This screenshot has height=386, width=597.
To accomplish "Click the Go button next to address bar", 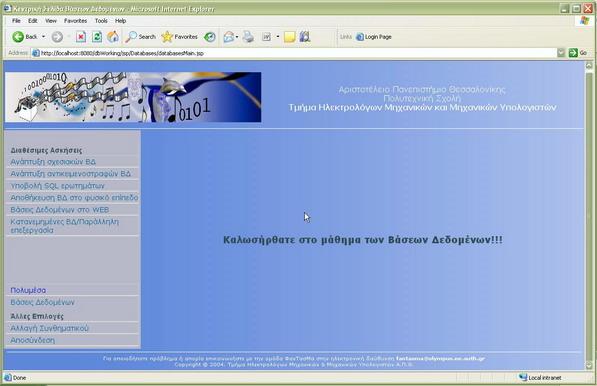I will pos(578,53).
